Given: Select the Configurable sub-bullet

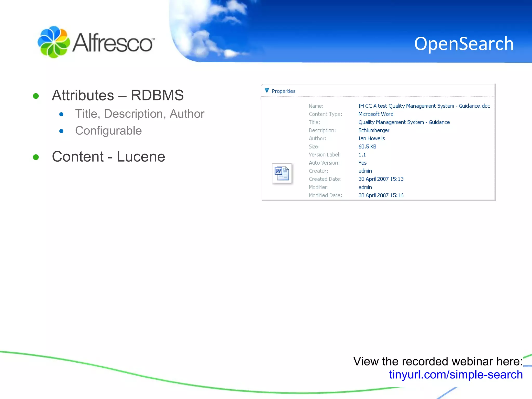Looking at the screenshot, I should (x=108, y=131).
